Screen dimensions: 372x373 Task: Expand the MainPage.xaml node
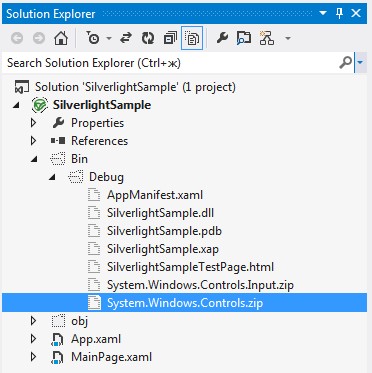coord(33,357)
